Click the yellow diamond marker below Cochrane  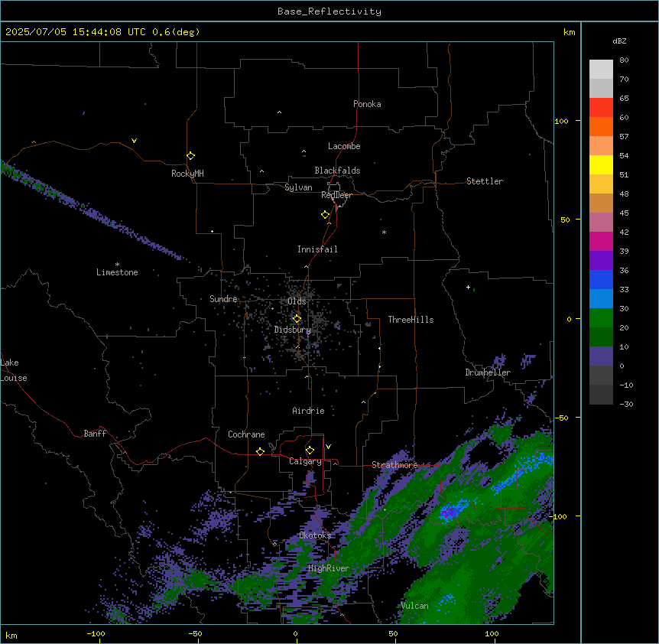pos(260,451)
